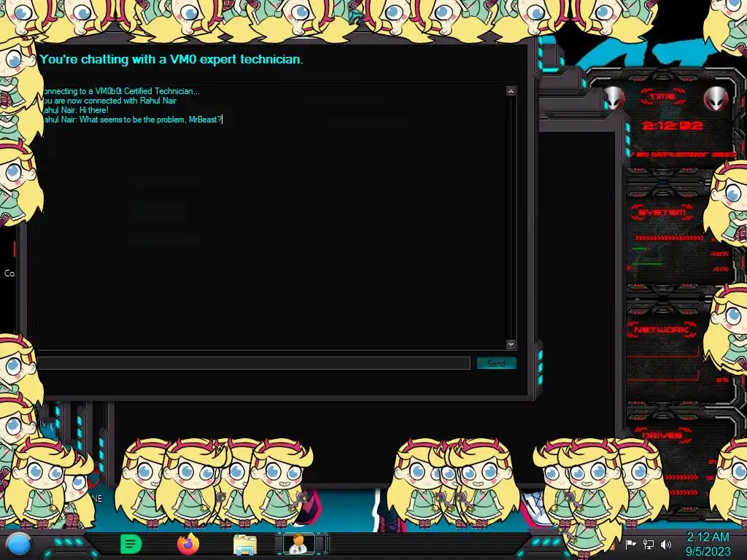Screen dimensions: 747x560
Task: Open File Explorer from the taskbar
Action: 245,545
